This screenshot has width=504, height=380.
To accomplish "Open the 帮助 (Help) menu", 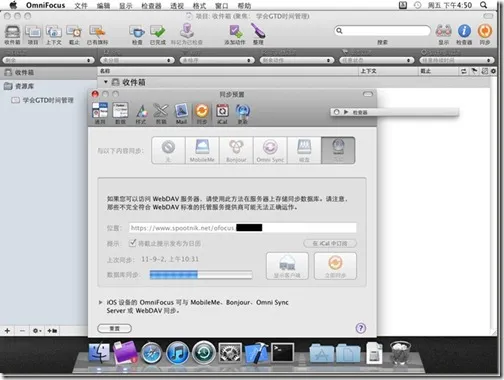I will (244, 6).
